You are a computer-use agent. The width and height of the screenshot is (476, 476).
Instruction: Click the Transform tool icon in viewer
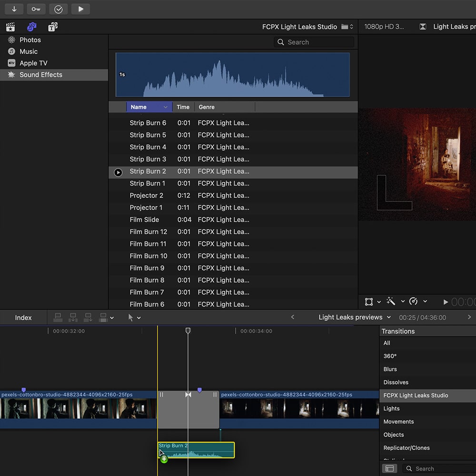point(369,301)
